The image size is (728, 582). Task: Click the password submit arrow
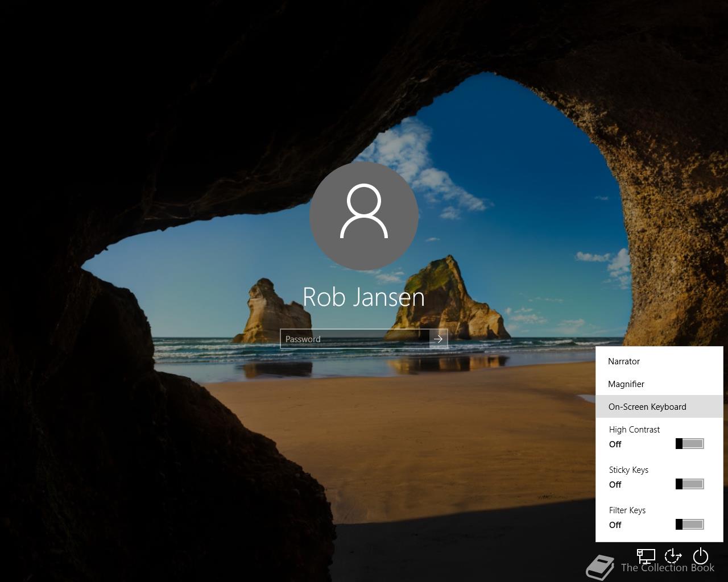pos(438,339)
